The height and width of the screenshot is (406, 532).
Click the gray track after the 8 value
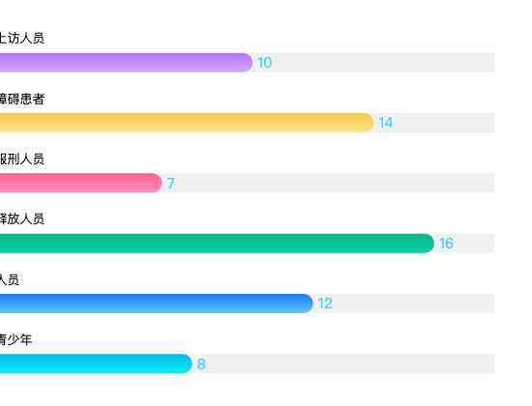[351, 363]
